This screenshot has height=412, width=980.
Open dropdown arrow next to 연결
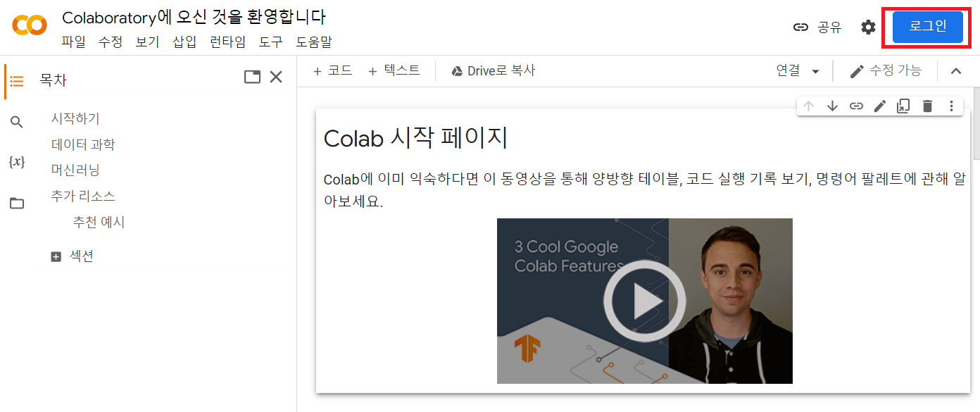pyautogui.click(x=815, y=71)
